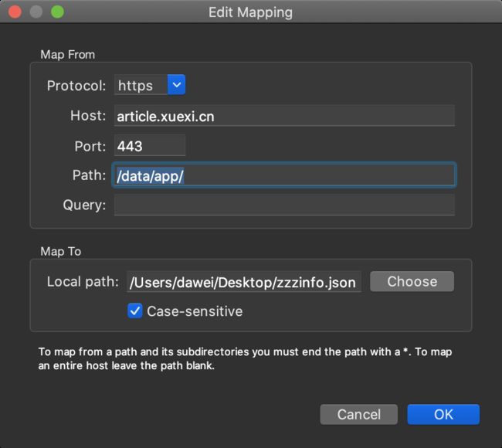
Task: Click the 'Query:' label
Action: coord(84,205)
